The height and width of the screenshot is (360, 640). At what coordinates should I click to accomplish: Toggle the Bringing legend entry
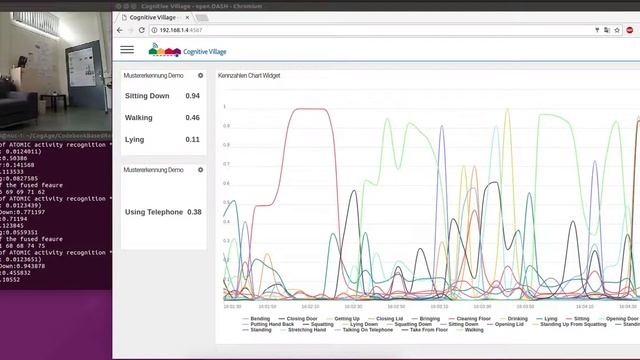click(x=426, y=319)
